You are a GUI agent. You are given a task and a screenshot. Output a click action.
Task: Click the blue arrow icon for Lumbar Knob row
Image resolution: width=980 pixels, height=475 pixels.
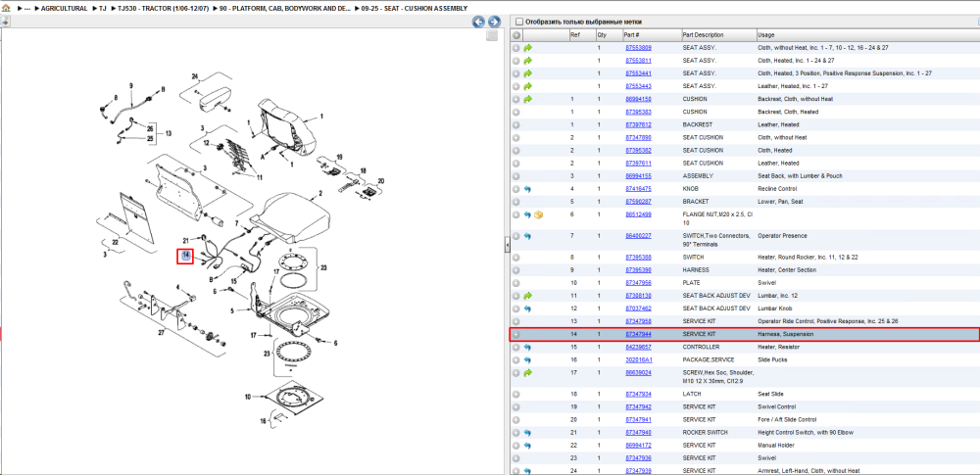(x=527, y=309)
